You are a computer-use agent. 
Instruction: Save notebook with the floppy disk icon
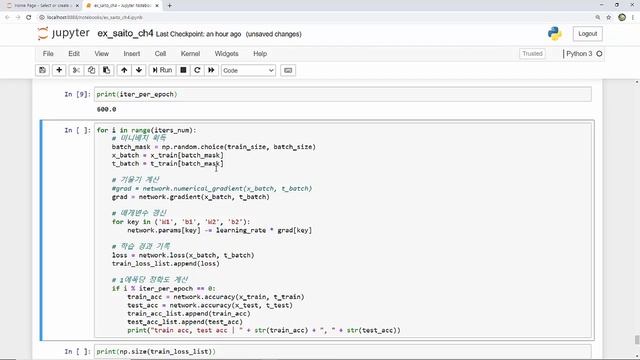click(x=42, y=70)
